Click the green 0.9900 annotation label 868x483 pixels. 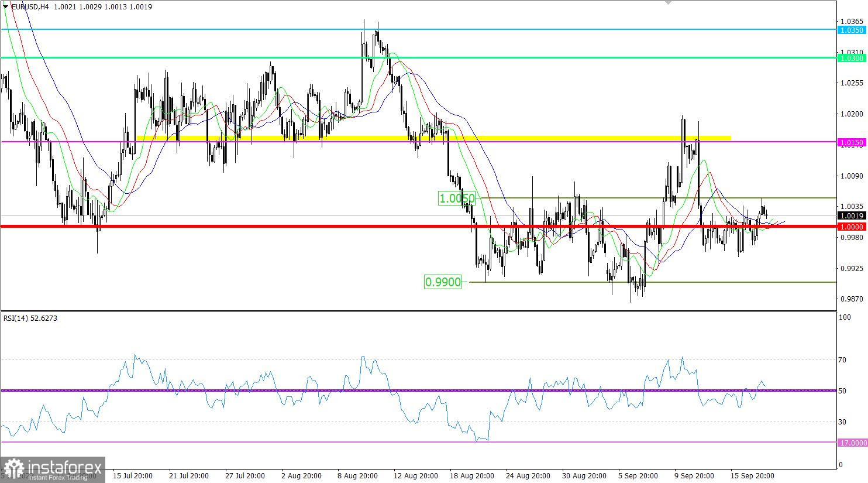[x=443, y=282]
